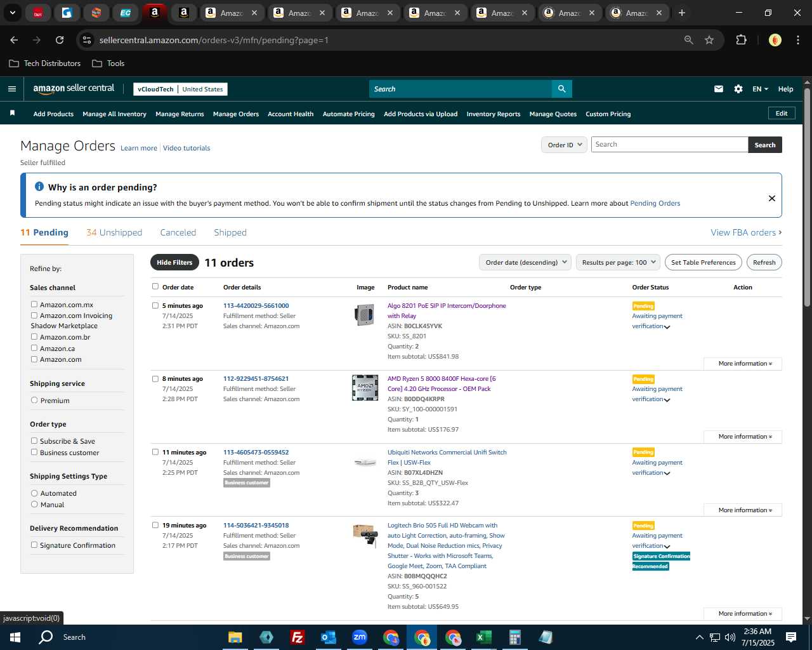The image size is (812, 650).
Task: Open the EN language dropdown
Action: (760, 89)
